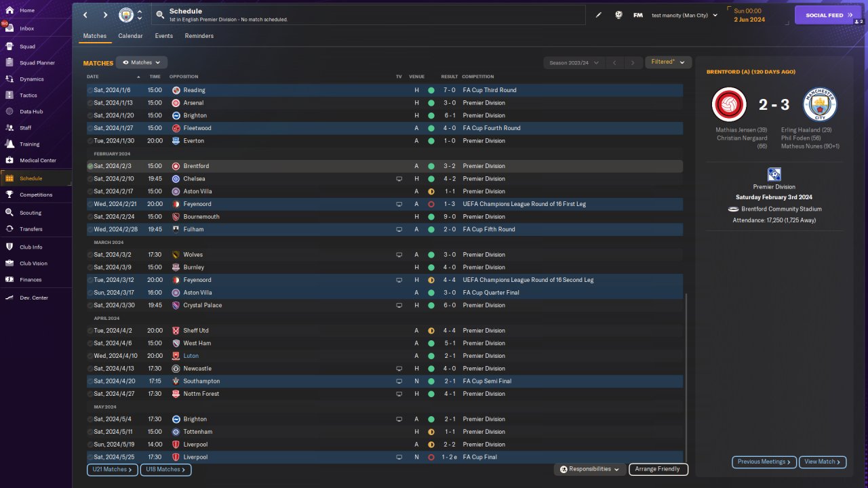The height and width of the screenshot is (488, 868).
Task: Open the Squad shirt icon
Action: pyautogui.click(x=9, y=47)
